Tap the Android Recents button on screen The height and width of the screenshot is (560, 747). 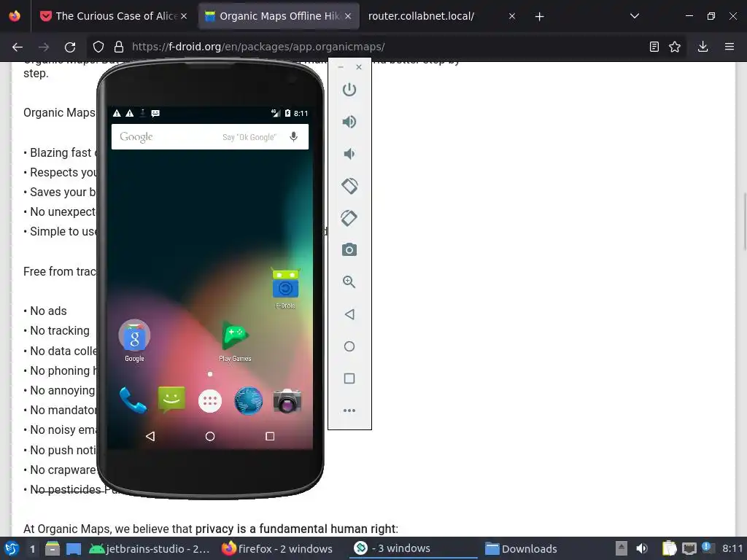tap(270, 436)
